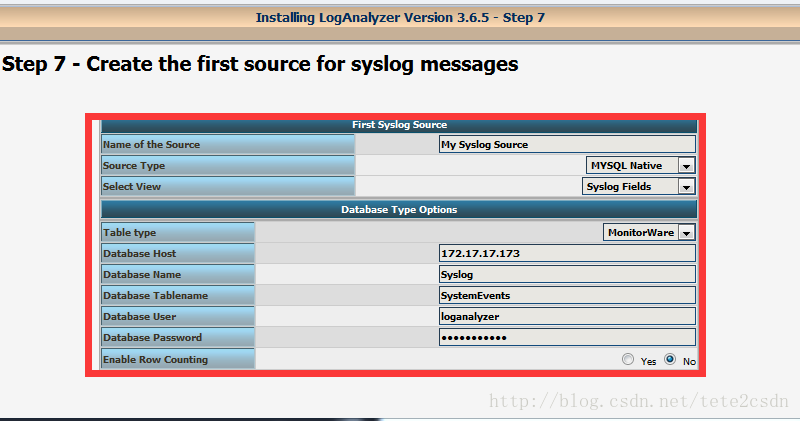Open the Source Type dropdown showing MYSQL Native
The width and height of the screenshot is (800, 421).
tap(640, 165)
